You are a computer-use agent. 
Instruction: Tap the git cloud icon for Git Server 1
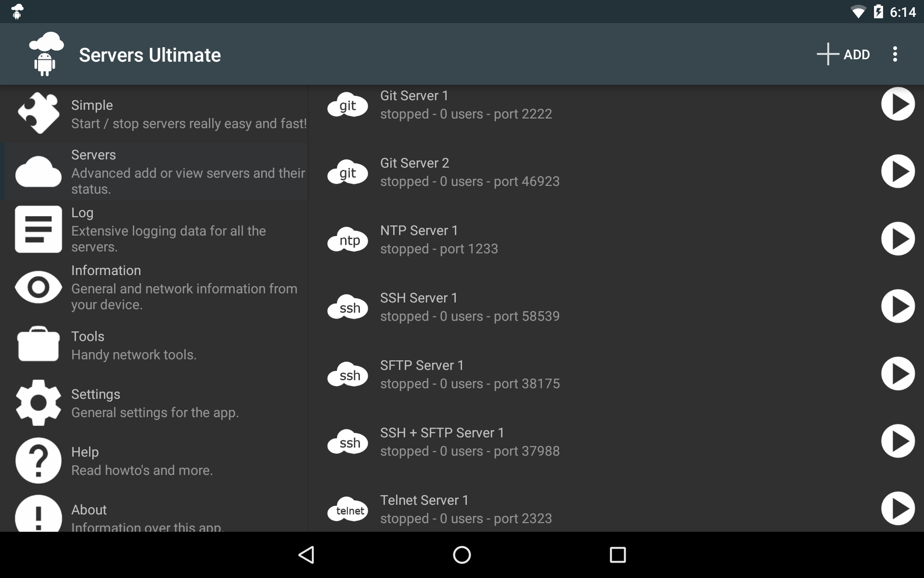tap(347, 105)
